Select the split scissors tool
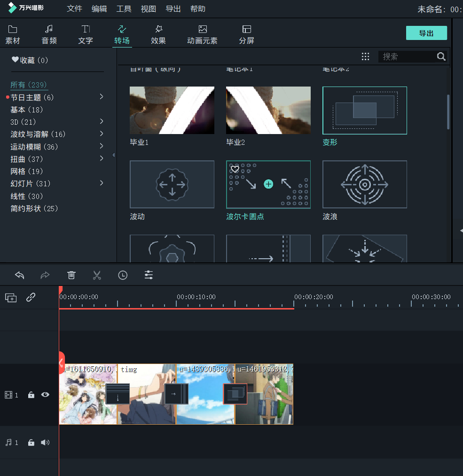Viewport: 463px width, 476px height. click(97, 275)
